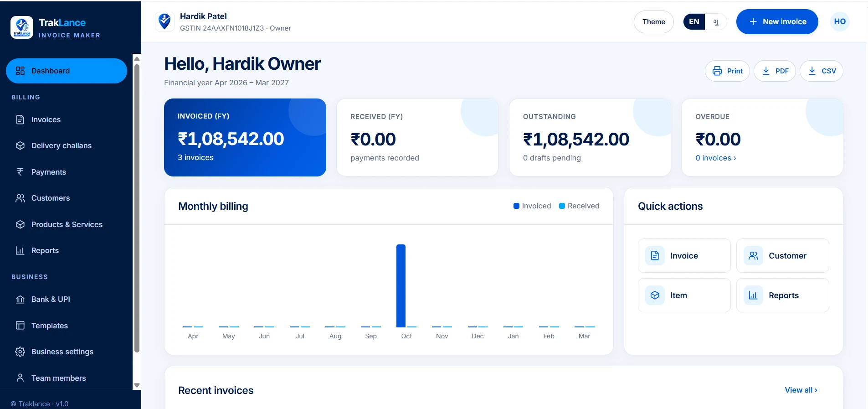Click the TrakLance logo in the sidebar

point(22,27)
